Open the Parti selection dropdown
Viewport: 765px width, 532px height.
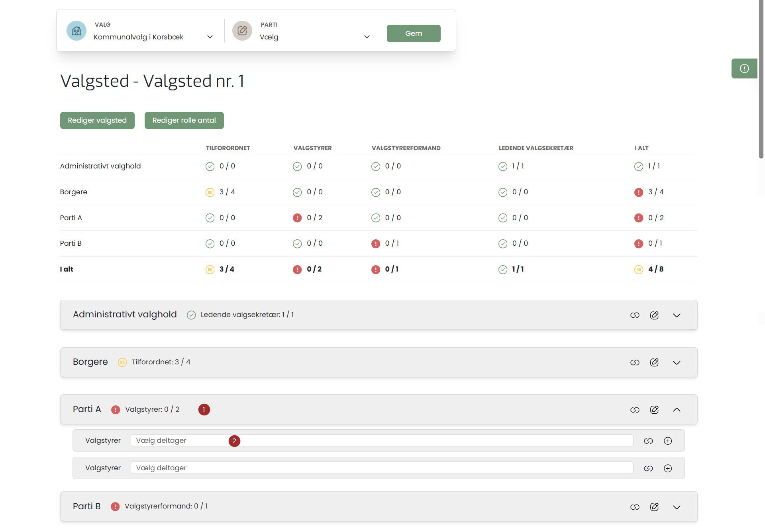tap(314, 37)
